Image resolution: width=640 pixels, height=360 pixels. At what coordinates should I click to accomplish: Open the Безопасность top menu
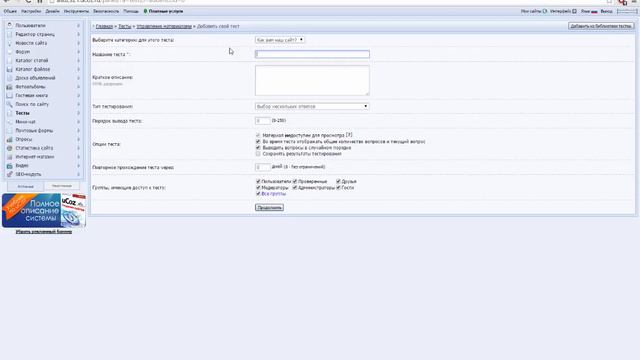click(106, 11)
